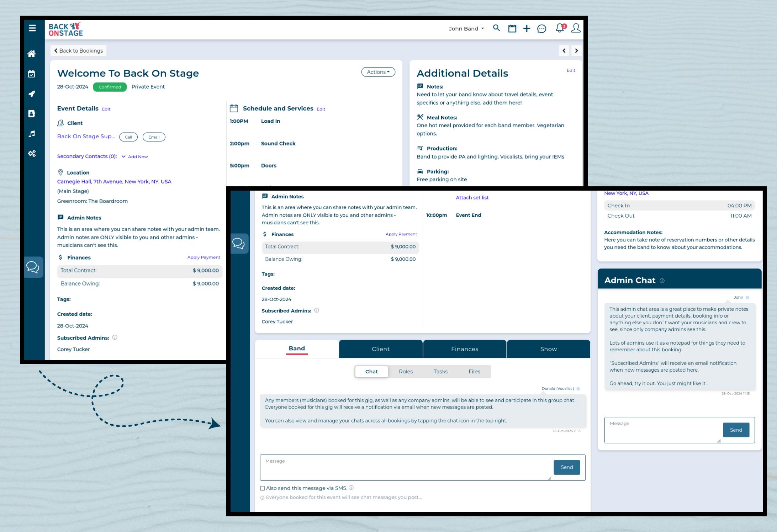Viewport: 777px width, 532px height.
Task: Click the 10:00pm Event End row
Action: tap(453, 215)
